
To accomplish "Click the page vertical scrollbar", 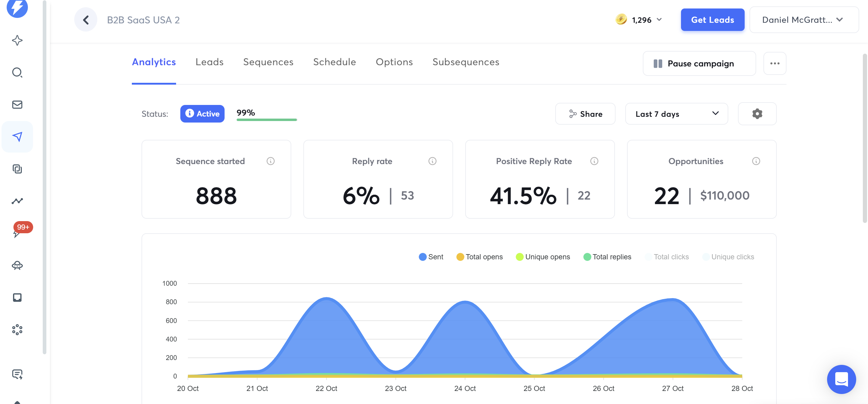I will click(x=864, y=138).
